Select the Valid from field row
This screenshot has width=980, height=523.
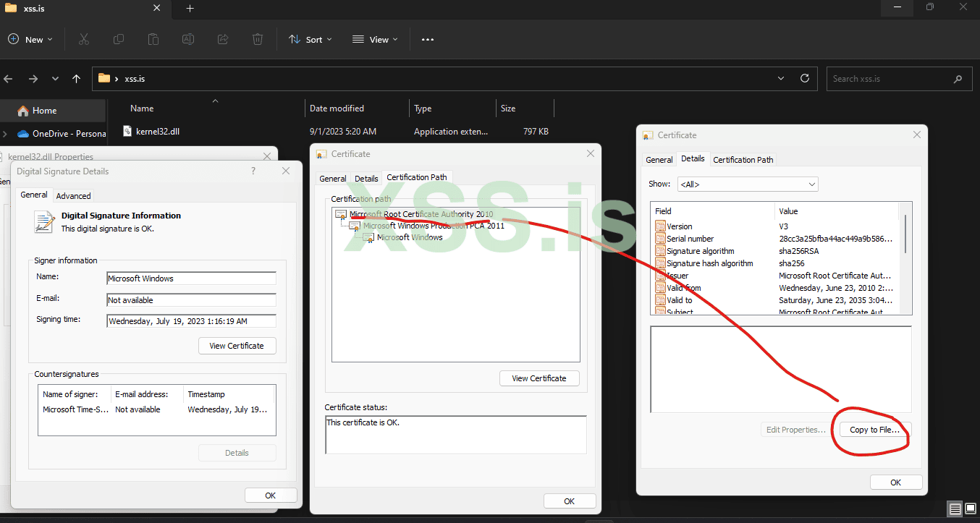point(774,288)
